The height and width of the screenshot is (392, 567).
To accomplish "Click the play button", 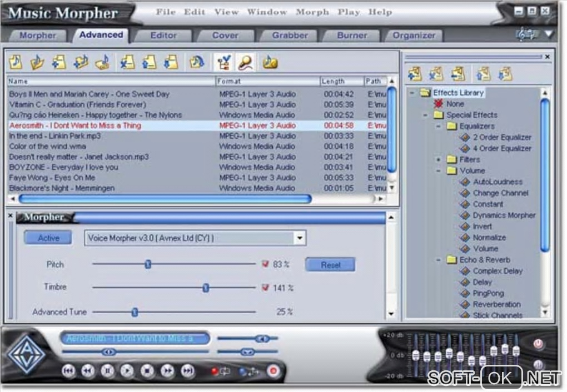I will pyautogui.click(x=127, y=371).
